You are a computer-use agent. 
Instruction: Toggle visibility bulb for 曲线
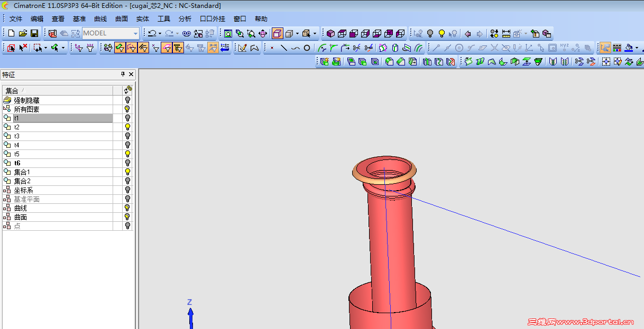[x=127, y=208]
